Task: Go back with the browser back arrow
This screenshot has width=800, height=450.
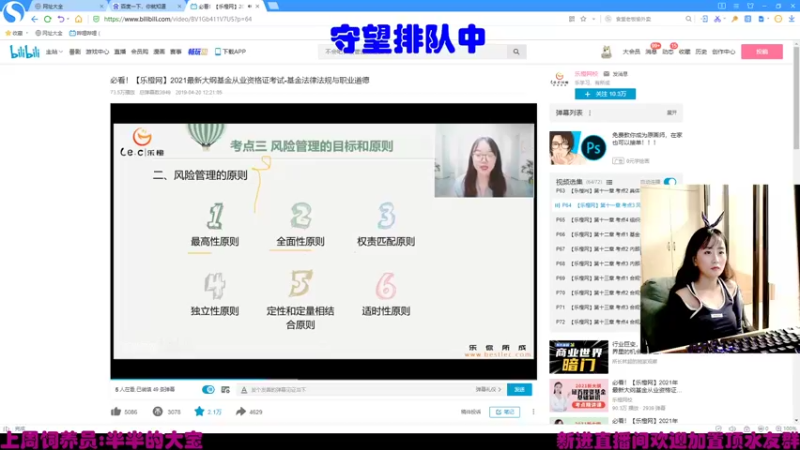Action: [x=34, y=19]
